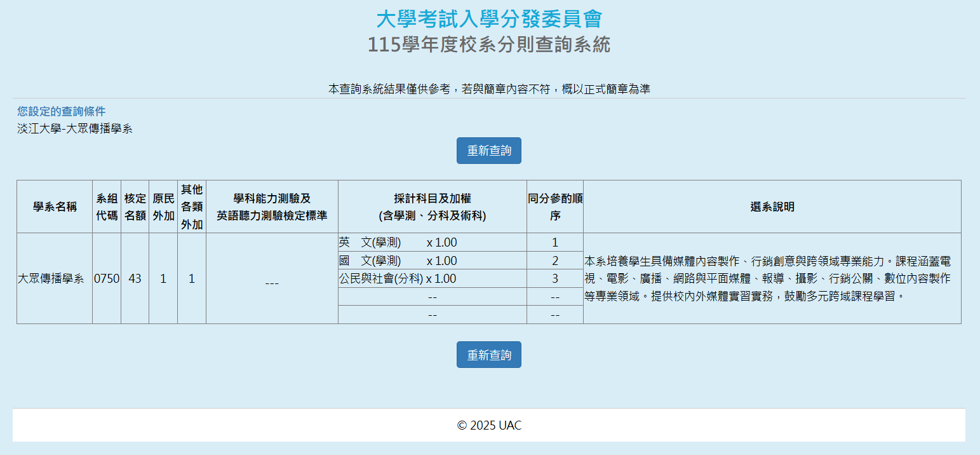Click the 採計科目及加權 column header
Screen dimensions: 980x455
pyautogui.click(x=432, y=207)
